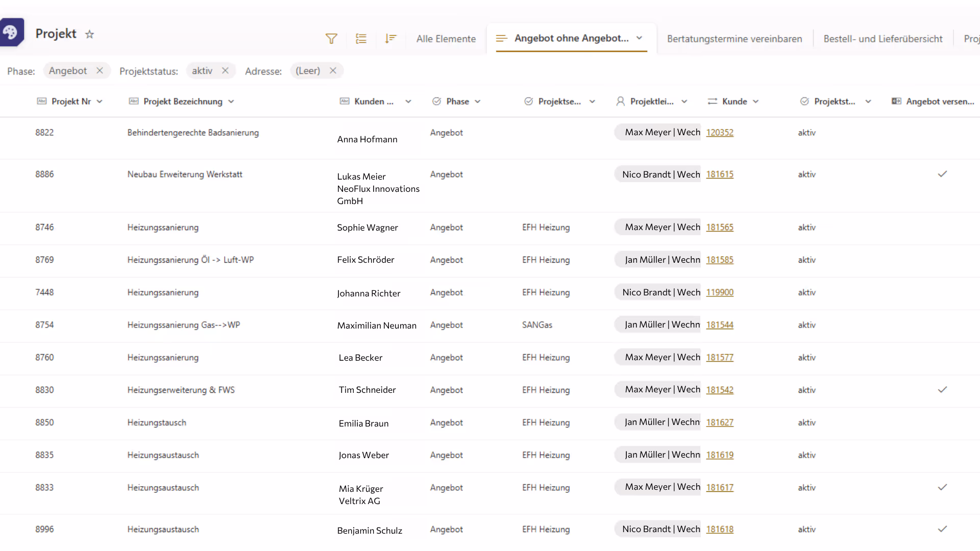Open Kunde link 119900
980x551 pixels.
pyautogui.click(x=720, y=292)
